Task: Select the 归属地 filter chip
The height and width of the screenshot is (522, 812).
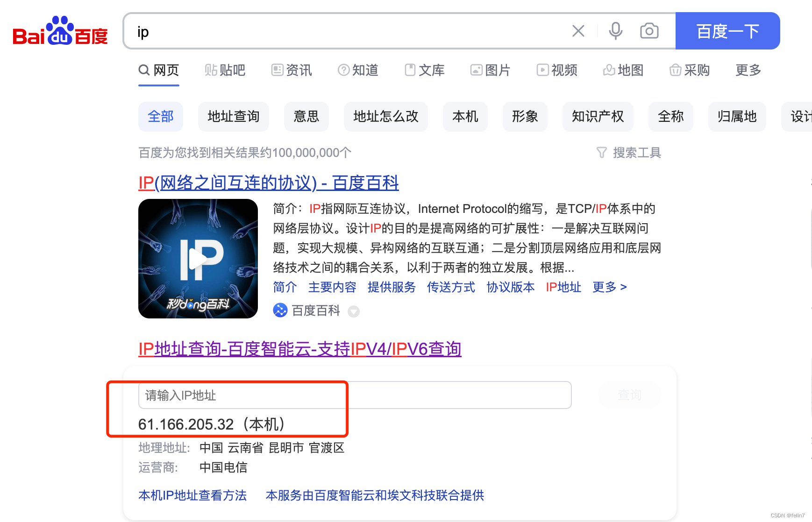Action: (x=737, y=117)
